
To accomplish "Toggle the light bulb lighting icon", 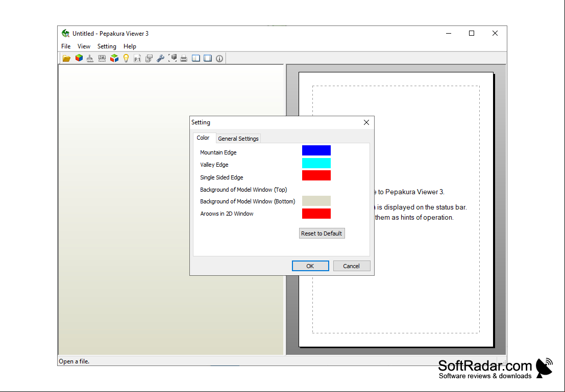I will coord(126,58).
